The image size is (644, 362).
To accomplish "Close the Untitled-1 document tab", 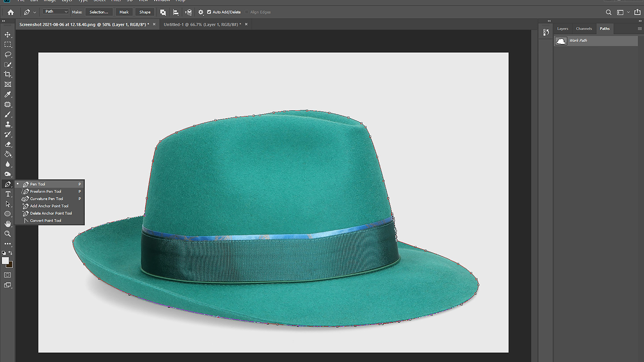I will pyautogui.click(x=246, y=24).
